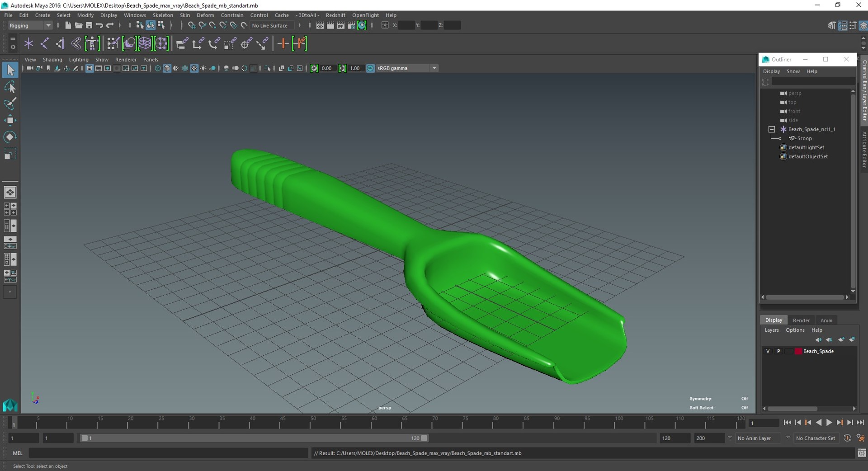Click frame 60 on time slider
868x471 pixels.
(x=374, y=422)
